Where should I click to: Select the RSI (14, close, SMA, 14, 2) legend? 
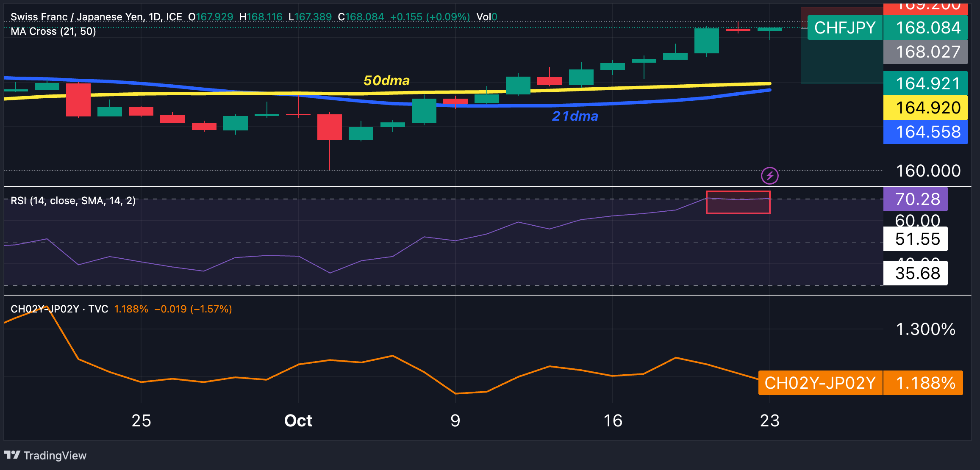(73, 201)
